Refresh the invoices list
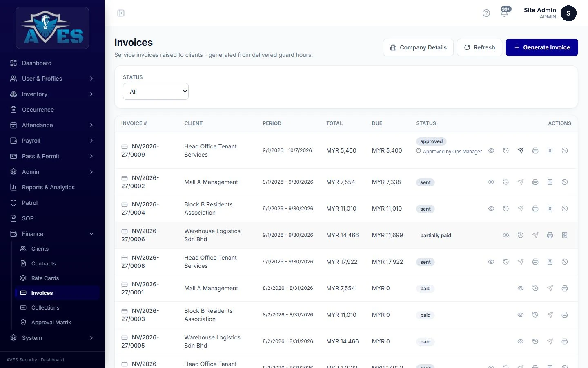Screen dimensions: 588x368 pos(479,47)
